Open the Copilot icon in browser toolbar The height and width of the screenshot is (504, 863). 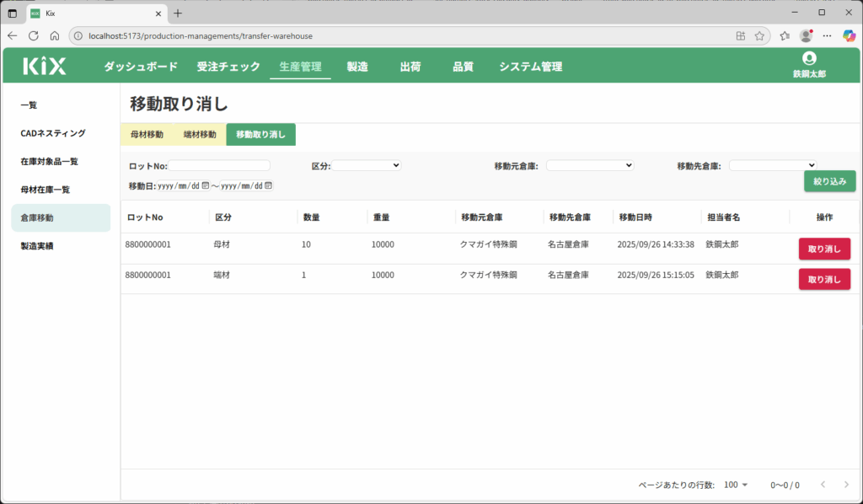pyautogui.click(x=849, y=36)
